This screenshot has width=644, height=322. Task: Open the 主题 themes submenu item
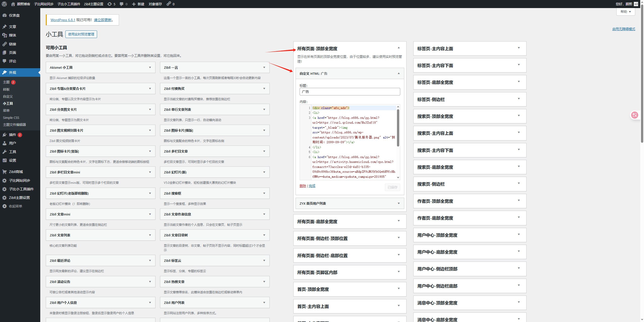pyautogui.click(x=6, y=82)
